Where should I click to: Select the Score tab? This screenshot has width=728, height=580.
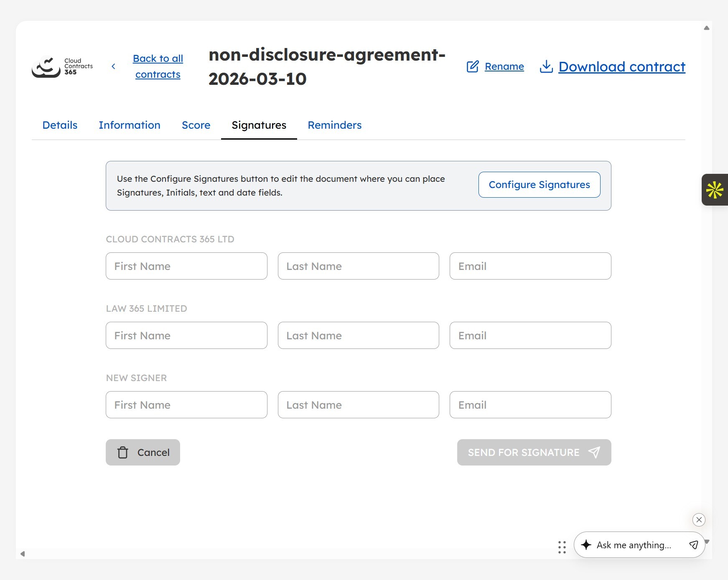coord(196,125)
